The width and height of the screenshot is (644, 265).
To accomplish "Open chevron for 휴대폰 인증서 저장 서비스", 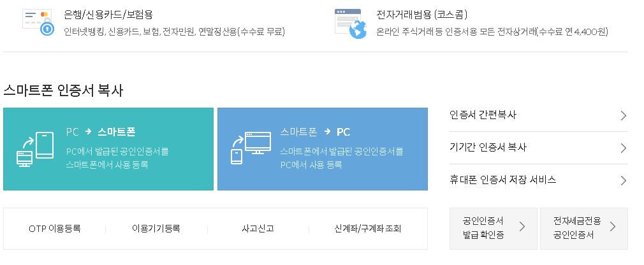I will tap(624, 180).
